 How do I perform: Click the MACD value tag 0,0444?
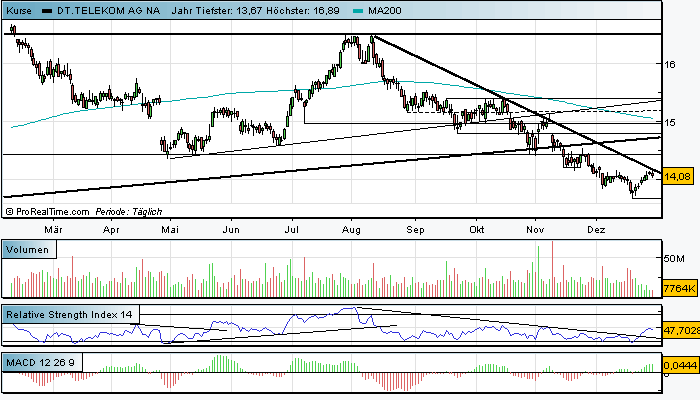[680, 366]
